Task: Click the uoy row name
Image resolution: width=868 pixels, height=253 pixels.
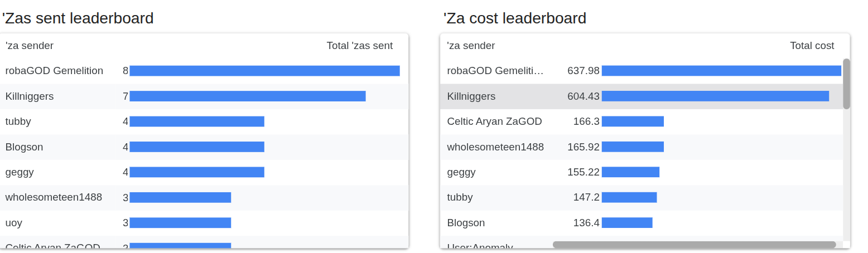Action: point(14,223)
